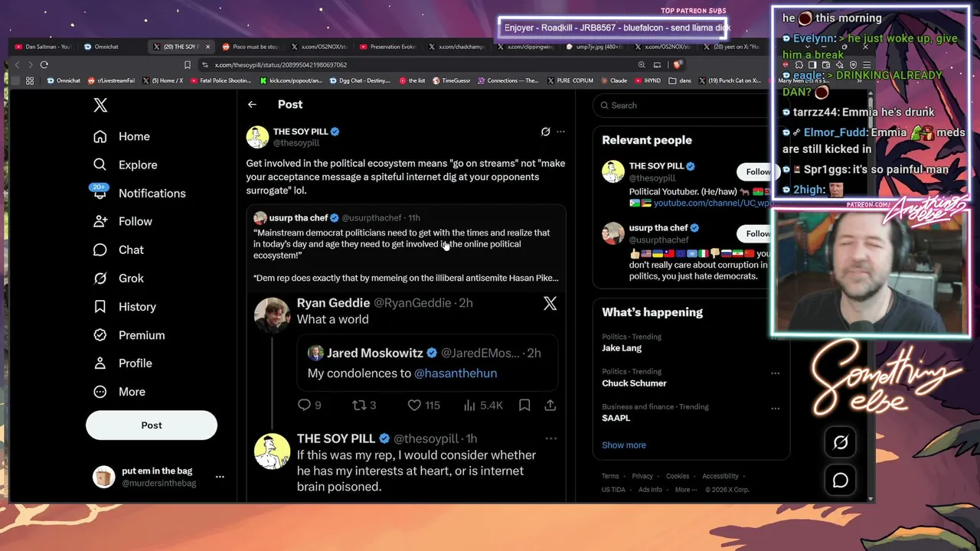
Task: Click the bookmarks bar apps grid icon
Action: [x=30, y=80]
